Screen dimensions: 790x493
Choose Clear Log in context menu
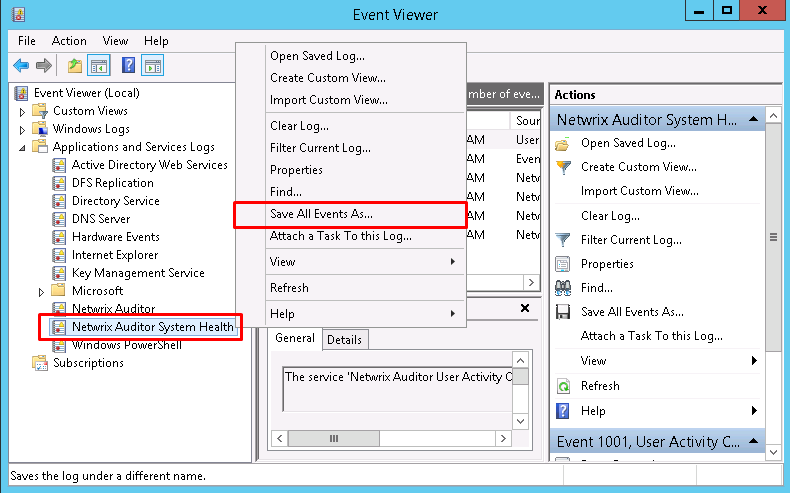(351, 126)
